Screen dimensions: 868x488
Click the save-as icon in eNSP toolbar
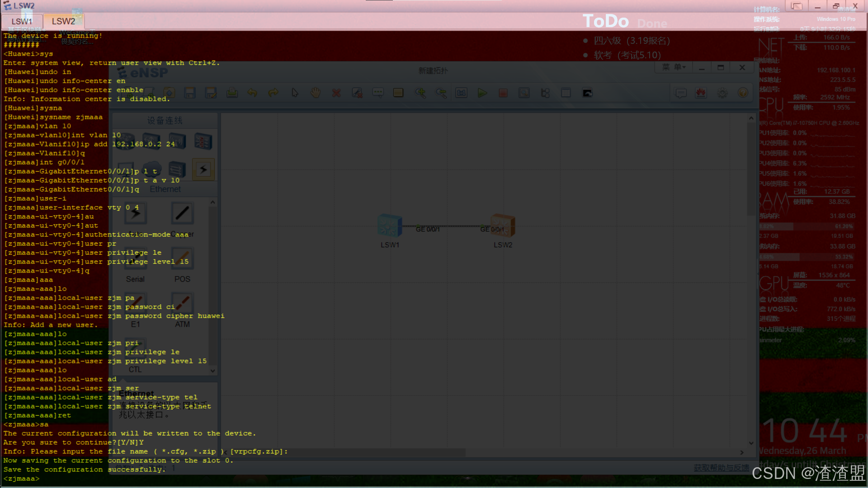pos(211,93)
